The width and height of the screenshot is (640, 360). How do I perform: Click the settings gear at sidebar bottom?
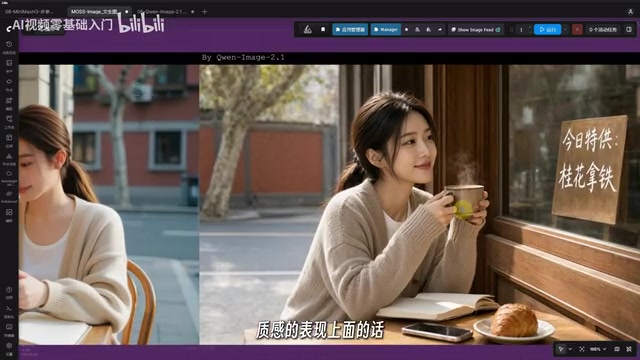(9, 346)
